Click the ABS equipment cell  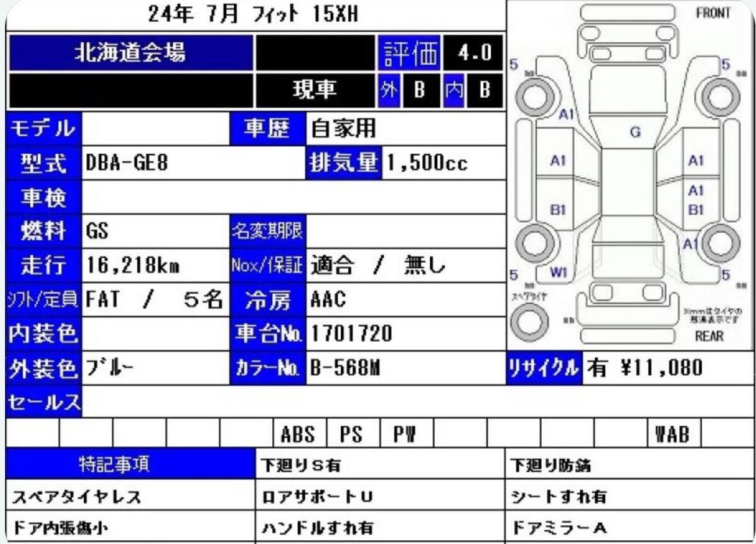298,434
